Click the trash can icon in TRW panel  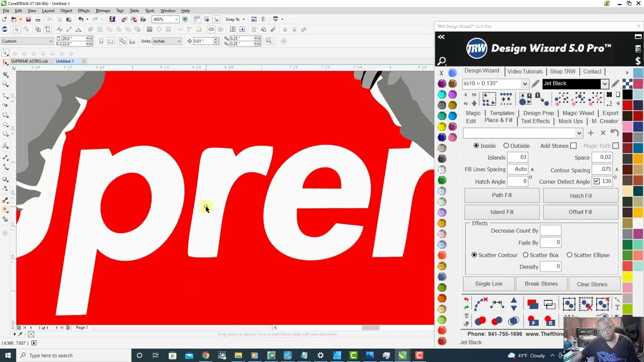466,315
